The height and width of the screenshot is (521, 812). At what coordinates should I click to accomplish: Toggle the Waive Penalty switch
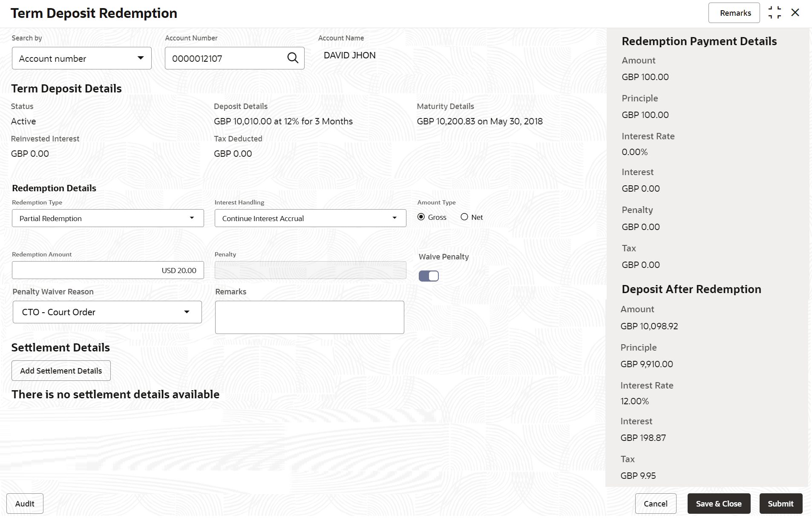(x=429, y=276)
